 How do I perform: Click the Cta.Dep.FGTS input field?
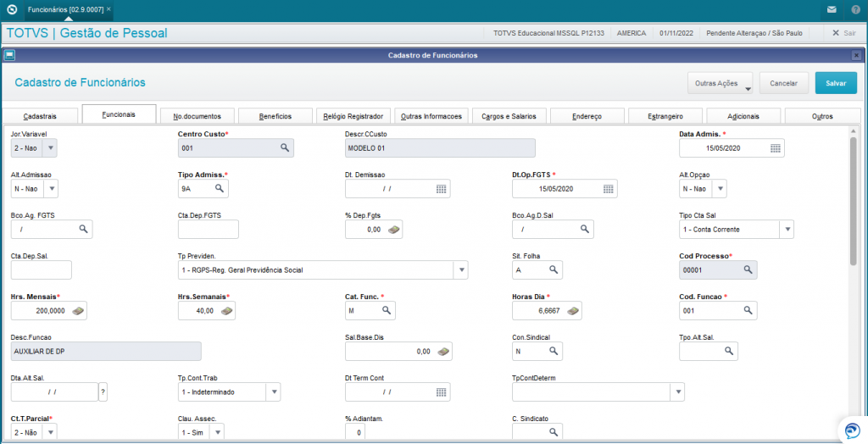click(209, 229)
